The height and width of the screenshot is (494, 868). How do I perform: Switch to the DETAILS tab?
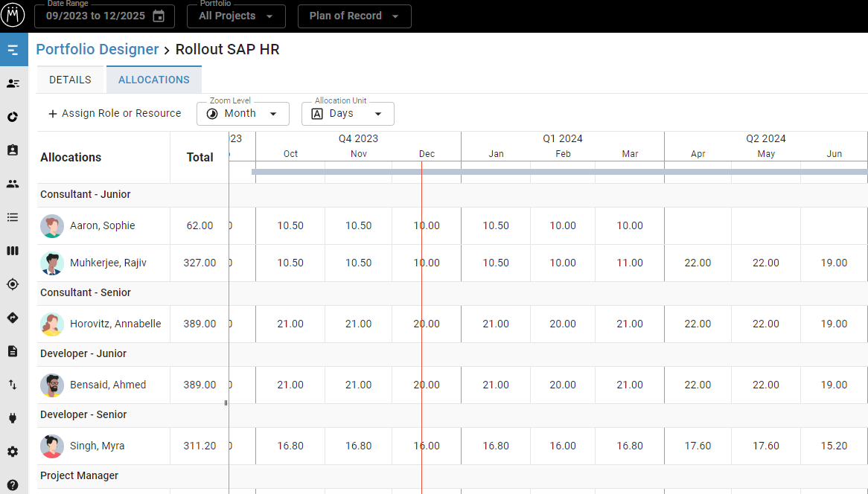(x=70, y=80)
